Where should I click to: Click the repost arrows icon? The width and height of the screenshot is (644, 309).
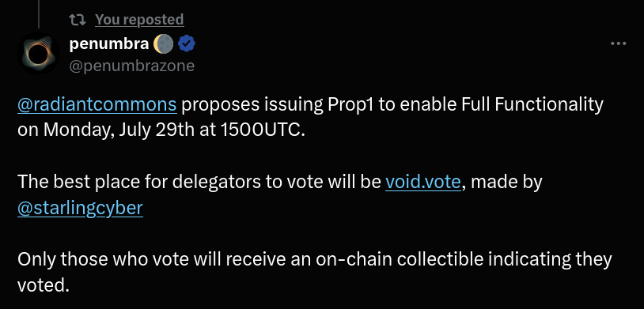click(x=78, y=19)
